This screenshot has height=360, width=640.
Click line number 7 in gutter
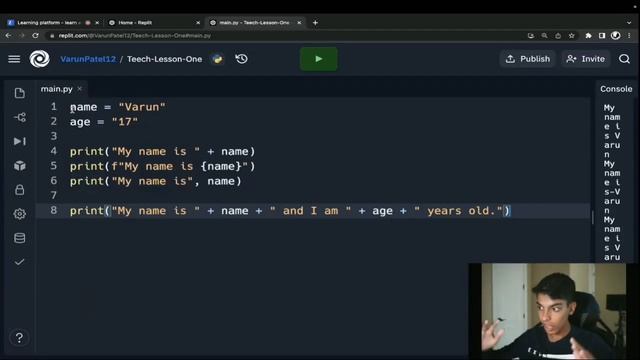click(53, 195)
